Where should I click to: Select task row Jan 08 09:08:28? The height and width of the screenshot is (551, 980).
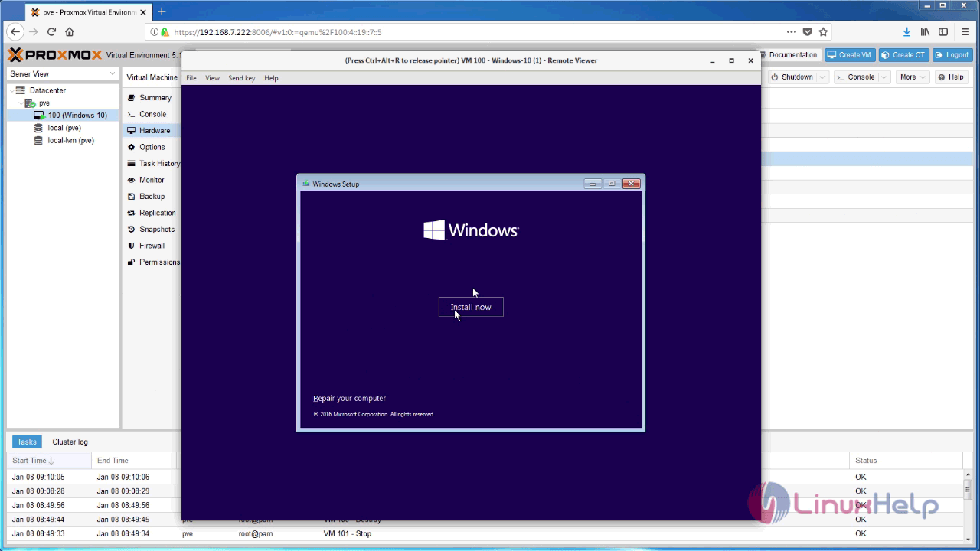point(485,491)
